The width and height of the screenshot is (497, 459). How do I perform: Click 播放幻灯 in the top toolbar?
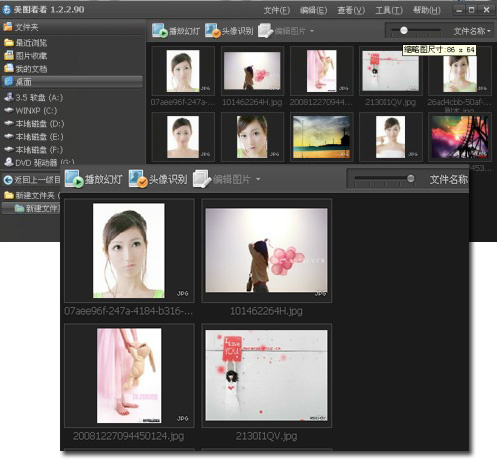pyautogui.click(x=176, y=31)
